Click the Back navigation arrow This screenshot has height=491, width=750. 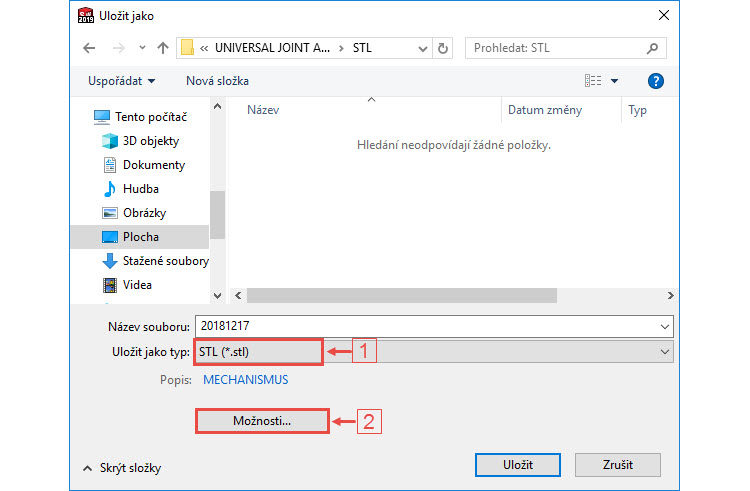coord(89,48)
